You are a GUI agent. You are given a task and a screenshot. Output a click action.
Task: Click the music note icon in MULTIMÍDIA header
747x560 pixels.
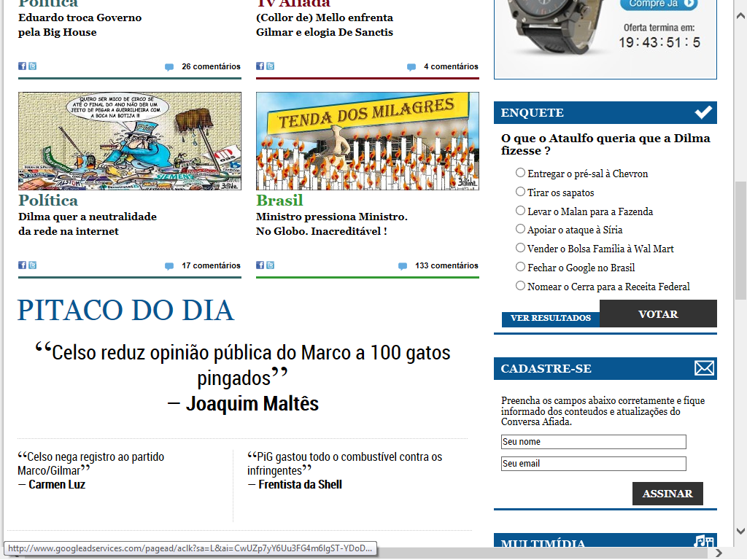point(704,542)
